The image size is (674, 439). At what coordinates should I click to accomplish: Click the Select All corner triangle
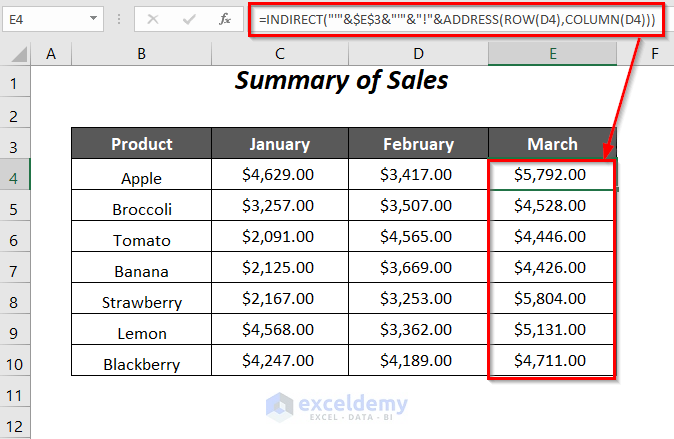pos(17,54)
